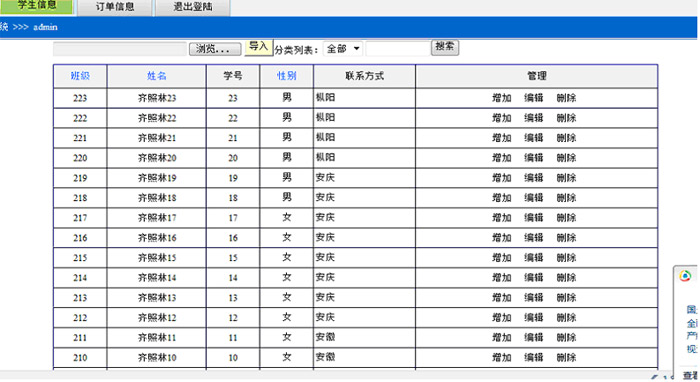
Task: Click 删除 for student 齐照林16
Action: click(x=566, y=237)
